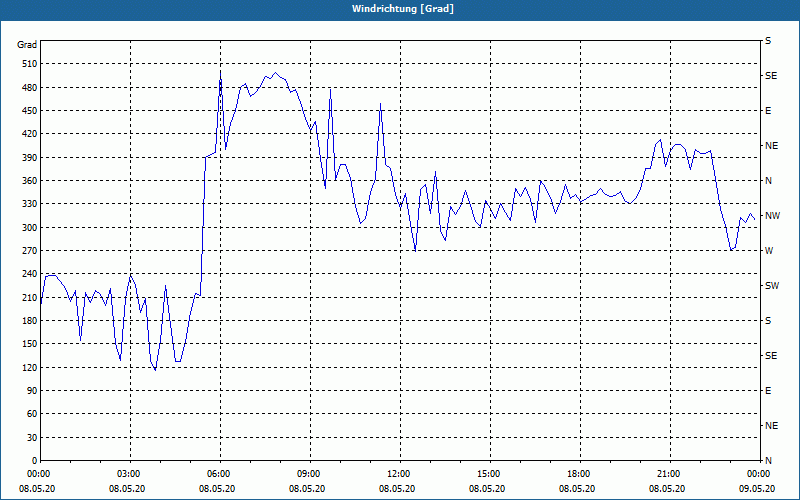This screenshot has height=500, width=800.
Task: Click the 180 y-axis value
Action: click(30, 321)
